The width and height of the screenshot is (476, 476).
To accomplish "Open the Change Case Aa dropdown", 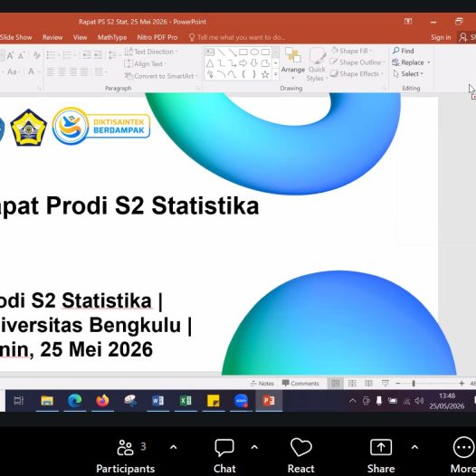I will 14,72.
